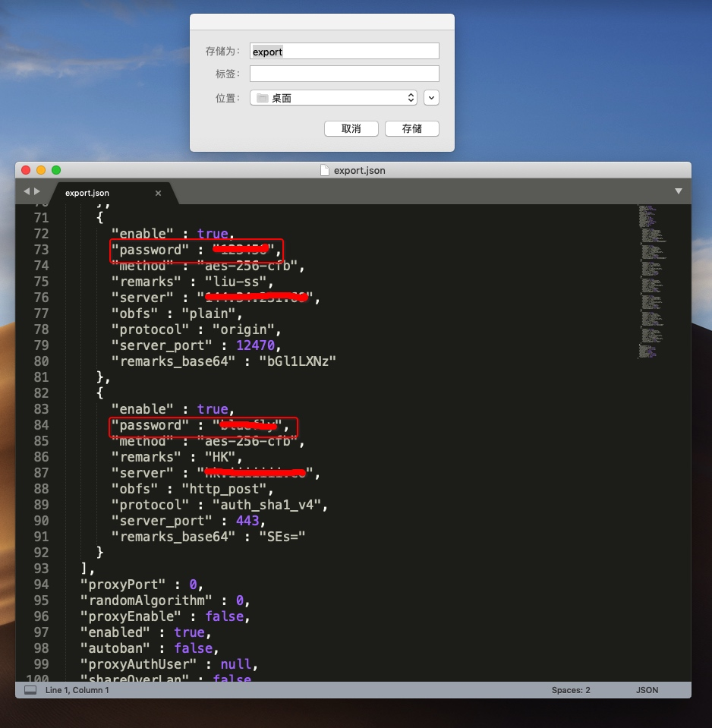The image size is (712, 728).
Task: Click line number 73 in gutter
Action: pos(41,250)
